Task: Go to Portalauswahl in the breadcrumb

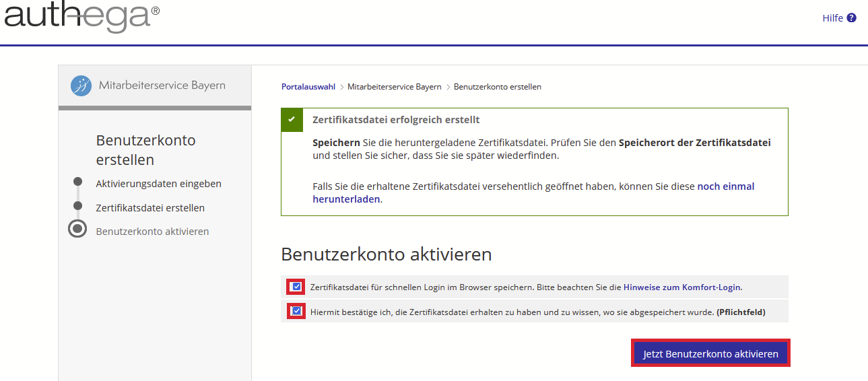Action: coord(308,87)
